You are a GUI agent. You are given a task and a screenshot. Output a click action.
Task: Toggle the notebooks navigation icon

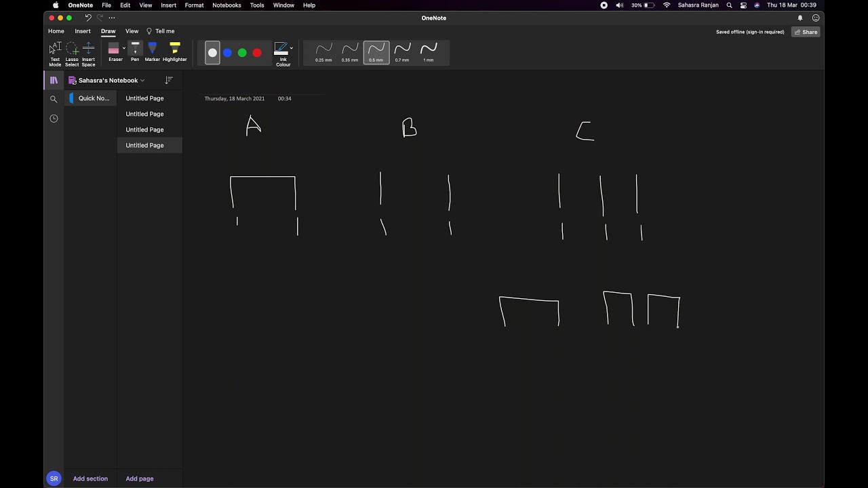[x=54, y=80]
